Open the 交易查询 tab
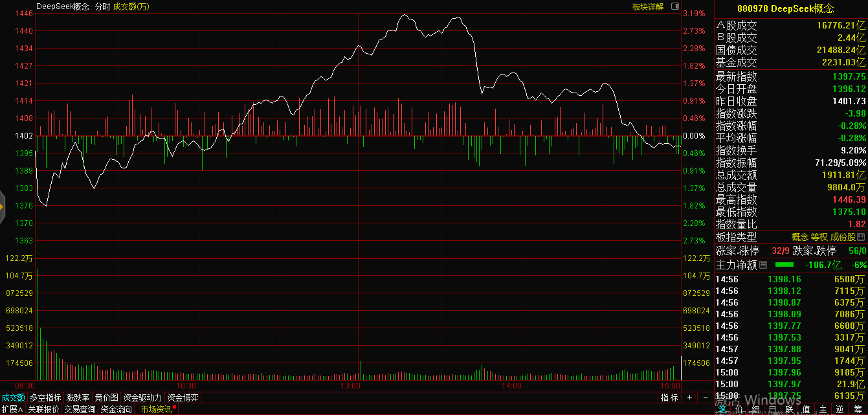Image resolution: width=868 pixels, height=415 pixels. pyautogui.click(x=80, y=409)
